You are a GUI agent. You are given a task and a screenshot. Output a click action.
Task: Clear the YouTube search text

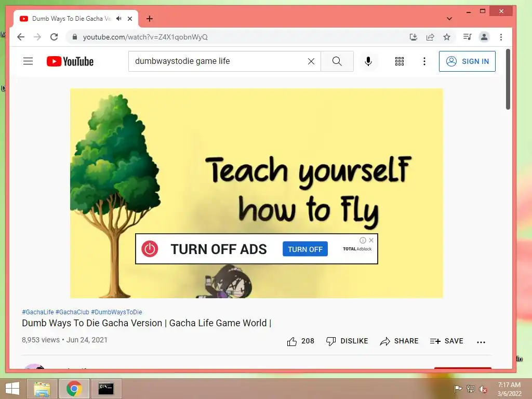pyautogui.click(x=311, y=61)
